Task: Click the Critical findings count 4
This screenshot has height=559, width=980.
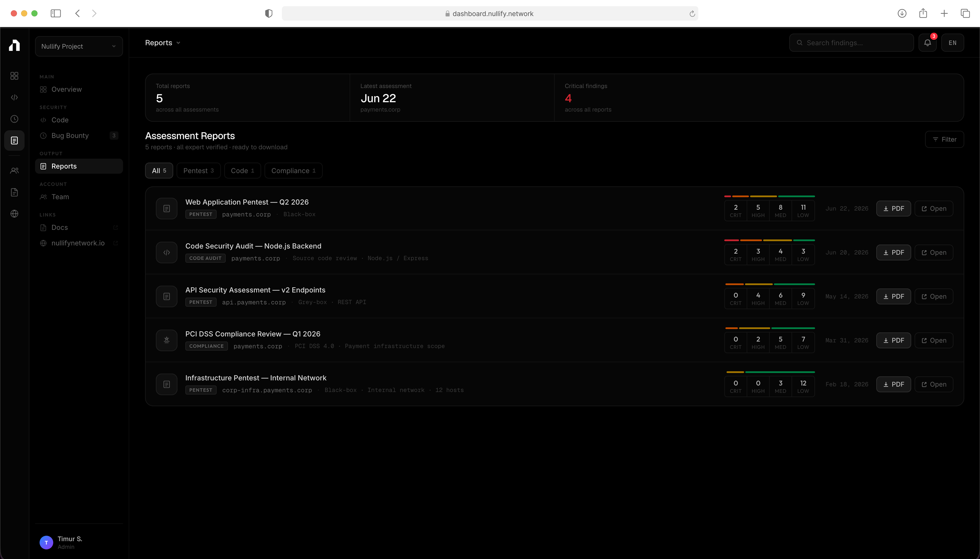Action: tap(568, 98)
